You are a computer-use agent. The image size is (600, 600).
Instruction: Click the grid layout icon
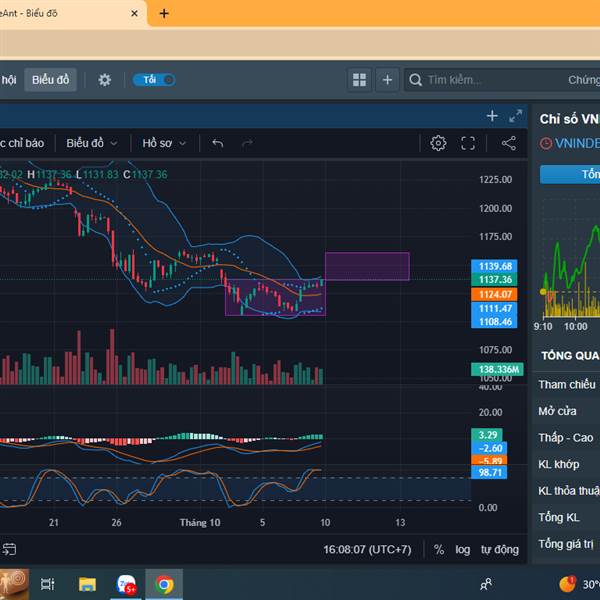click(x=360, y=80)
